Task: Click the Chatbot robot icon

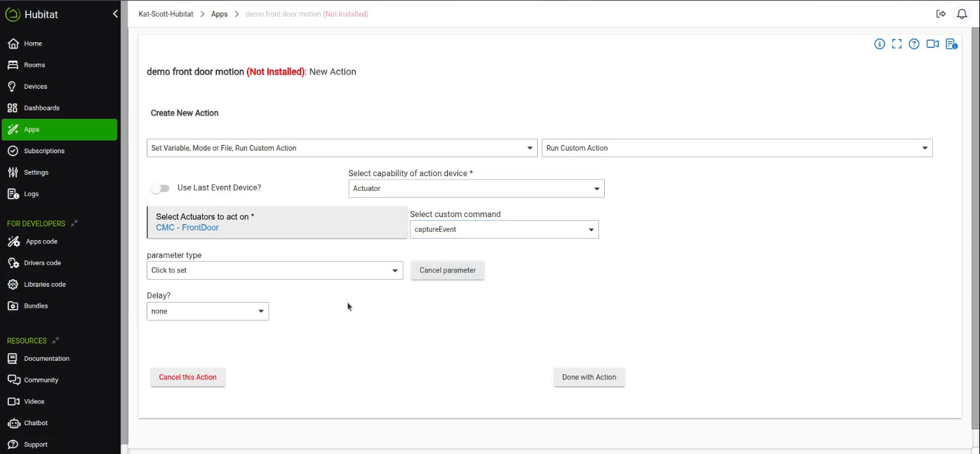Action: coord(13,423)
